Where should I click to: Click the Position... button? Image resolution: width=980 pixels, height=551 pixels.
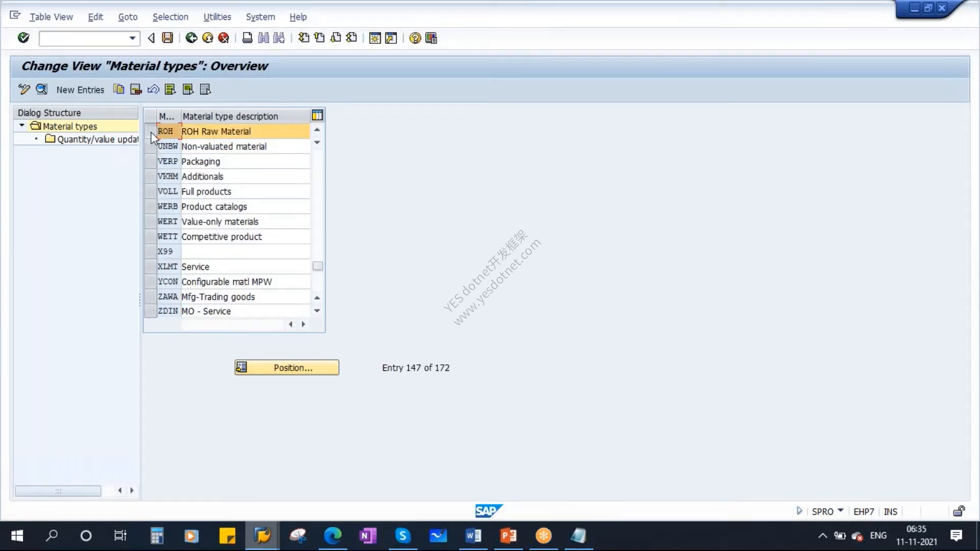tap(286, 367)
